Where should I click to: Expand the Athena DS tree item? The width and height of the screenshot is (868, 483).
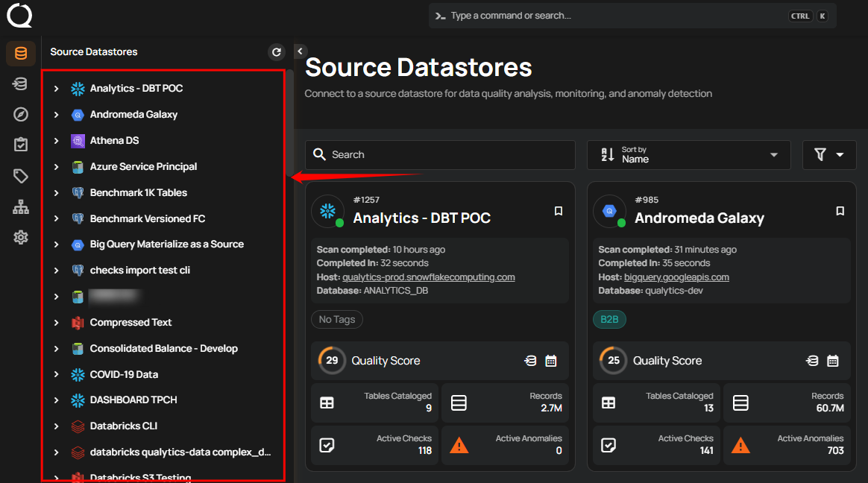(x=55, y=140)
